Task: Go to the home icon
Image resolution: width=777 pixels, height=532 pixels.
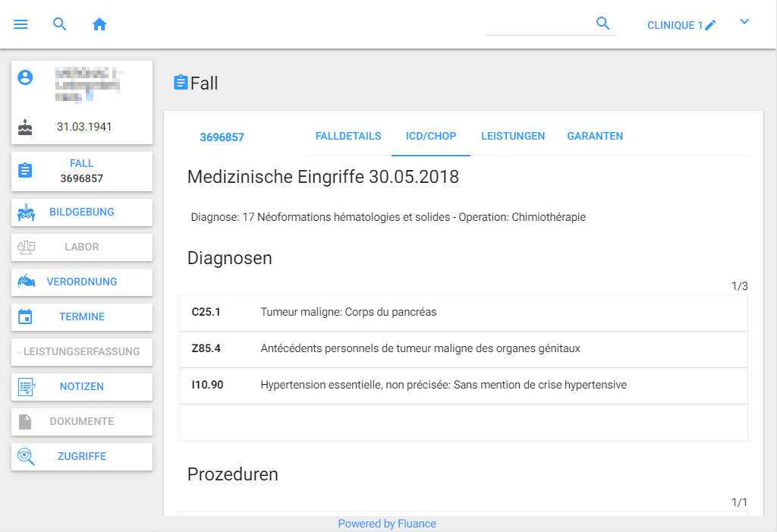Action: click(99, 24)
